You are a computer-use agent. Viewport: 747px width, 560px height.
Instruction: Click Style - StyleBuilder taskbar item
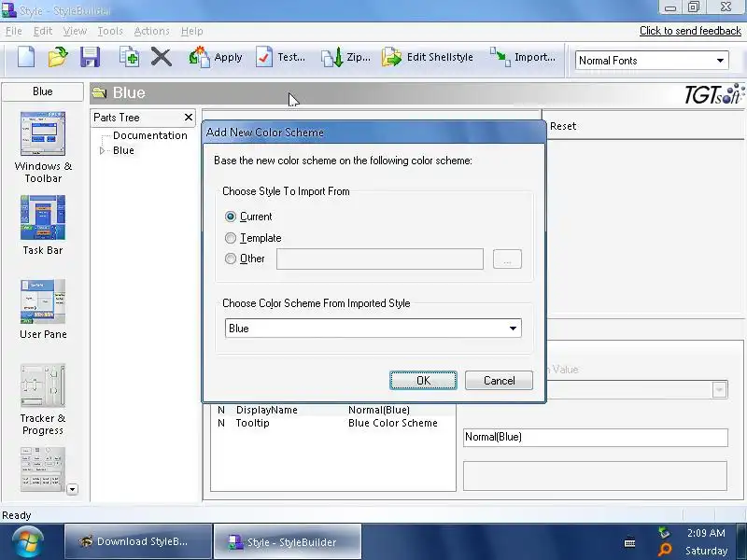click(288, 541)
